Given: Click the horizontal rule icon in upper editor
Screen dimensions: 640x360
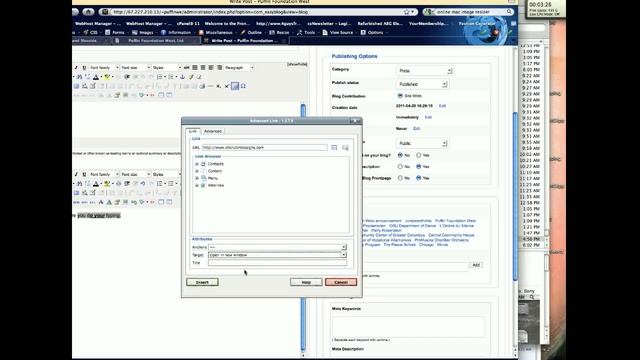Looking at the screenshot, I should pyautogui.click(x=211, y=86).
